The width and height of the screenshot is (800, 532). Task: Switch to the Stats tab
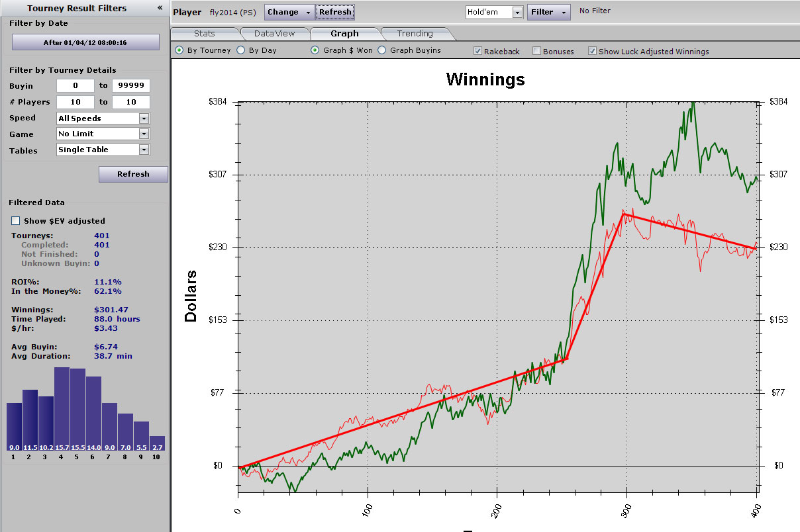pyautogui.click(x=204, y=34)
